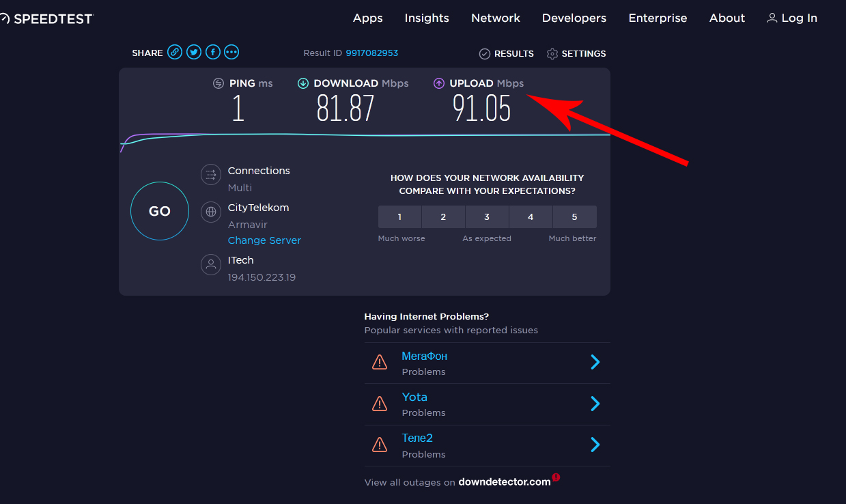Image resolution: width=846 pixels, height=504 pixels.
Task: Open the Yota outage link
Action: (414, 397)
